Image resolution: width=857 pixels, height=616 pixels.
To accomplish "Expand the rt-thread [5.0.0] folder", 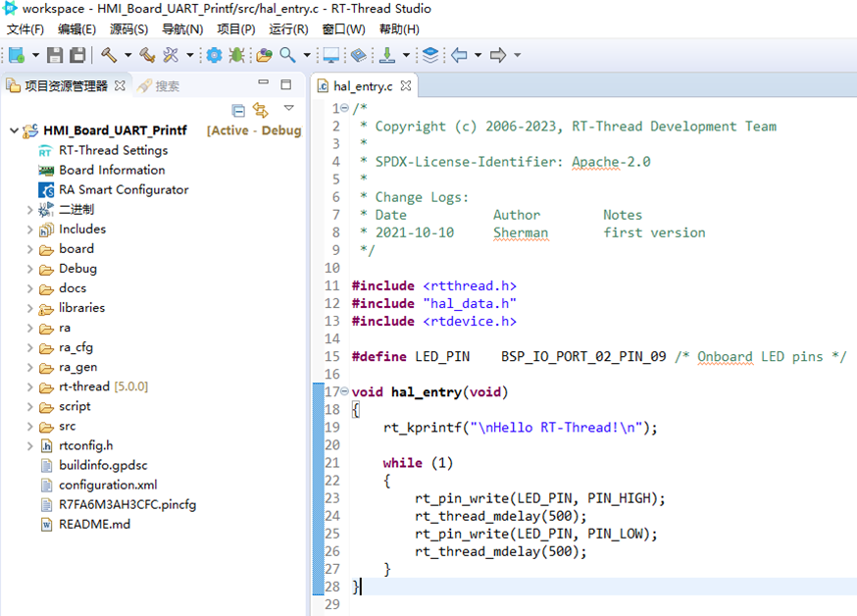I will pyautogui.click(x=30, y=387).
